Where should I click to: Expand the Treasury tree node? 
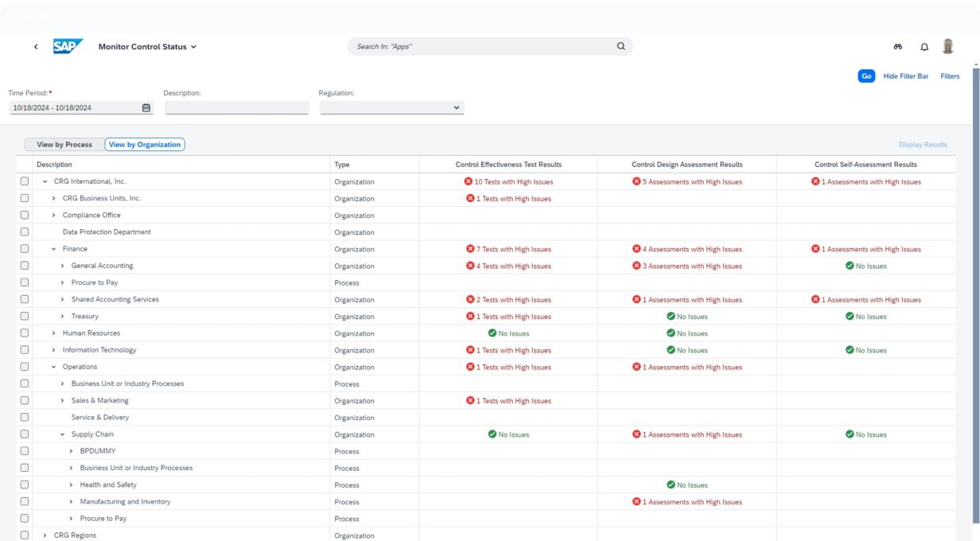[x=63, y=317]
